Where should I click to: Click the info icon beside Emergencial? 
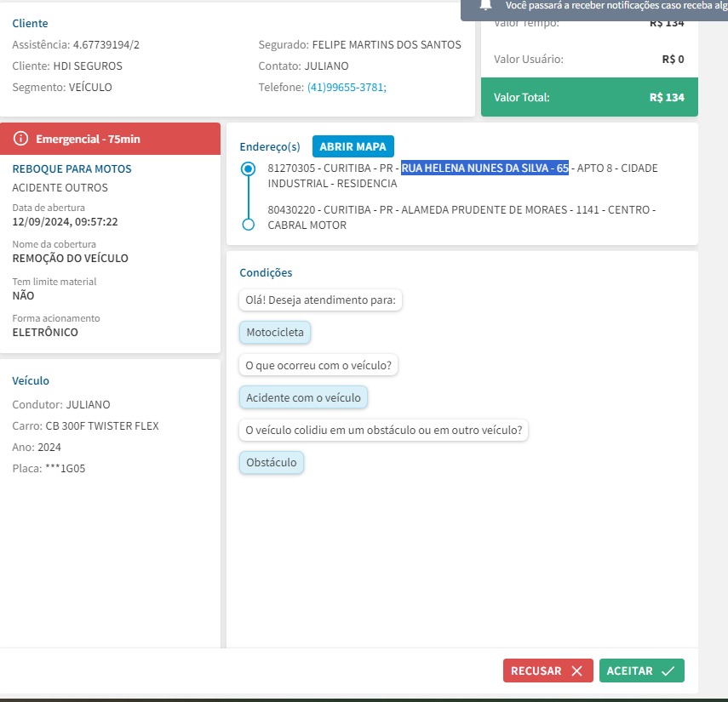pos(20,139)
